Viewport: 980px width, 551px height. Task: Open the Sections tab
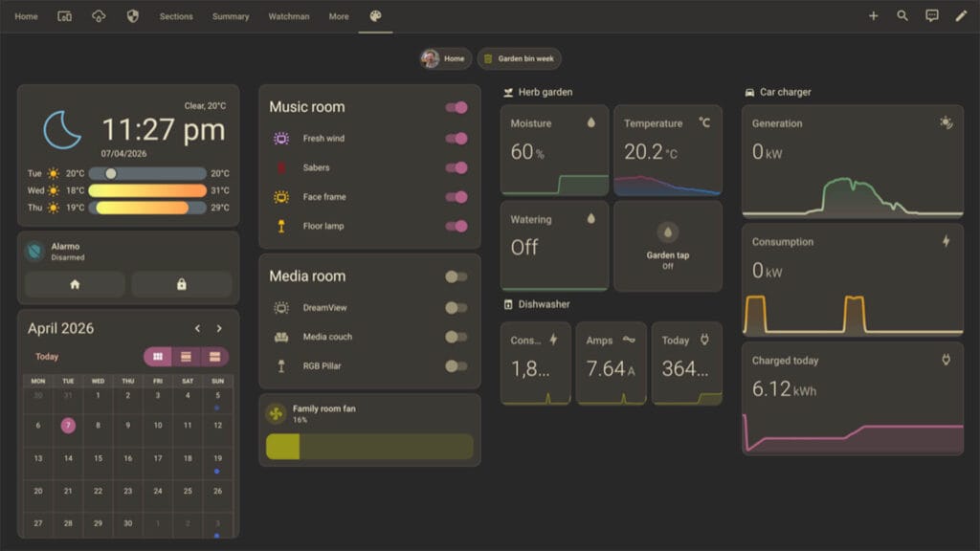(176, 16)
